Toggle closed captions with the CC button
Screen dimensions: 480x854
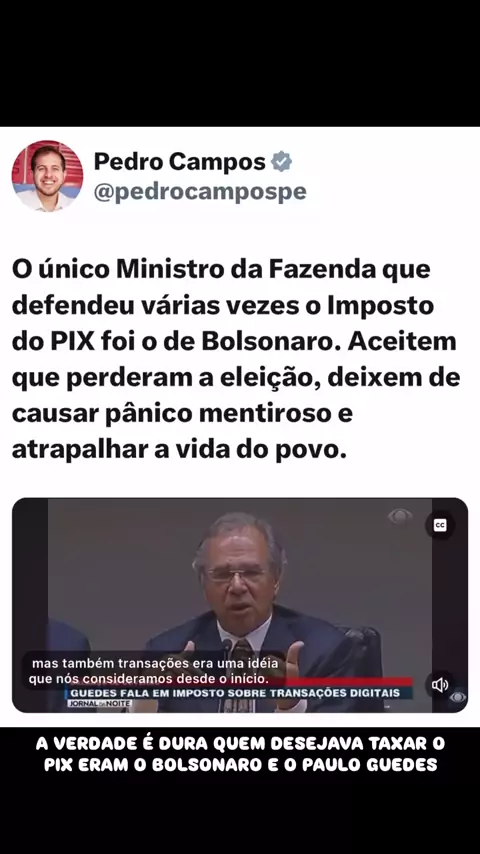coord(440,525)
